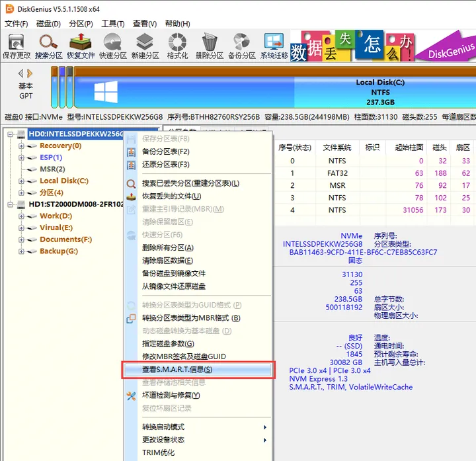Open the 备份分区 toolbar tool

[242, 42]
